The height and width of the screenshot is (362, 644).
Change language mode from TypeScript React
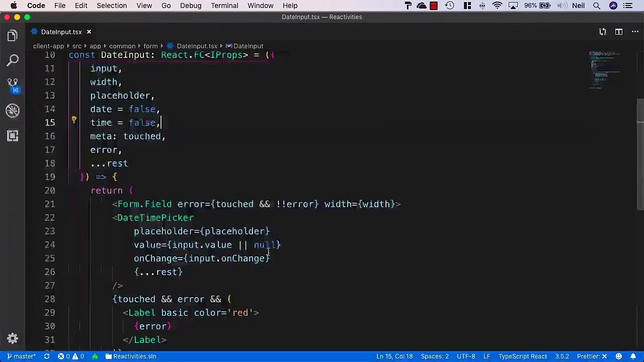[x=522, y=356]
